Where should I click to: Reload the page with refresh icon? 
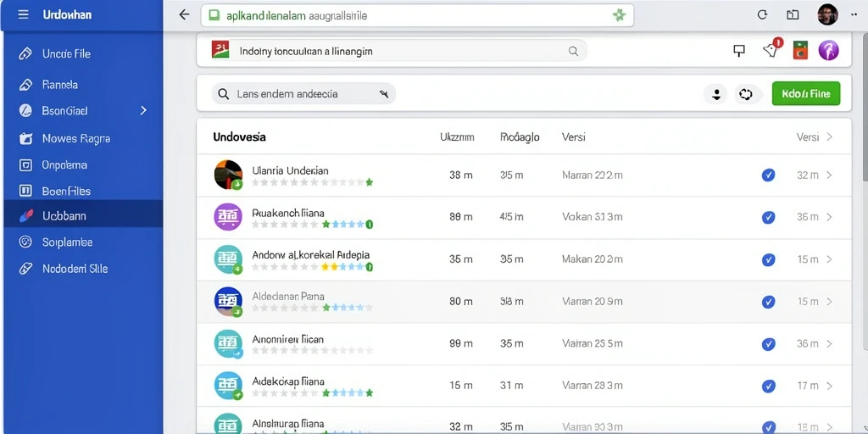[762, 15]
